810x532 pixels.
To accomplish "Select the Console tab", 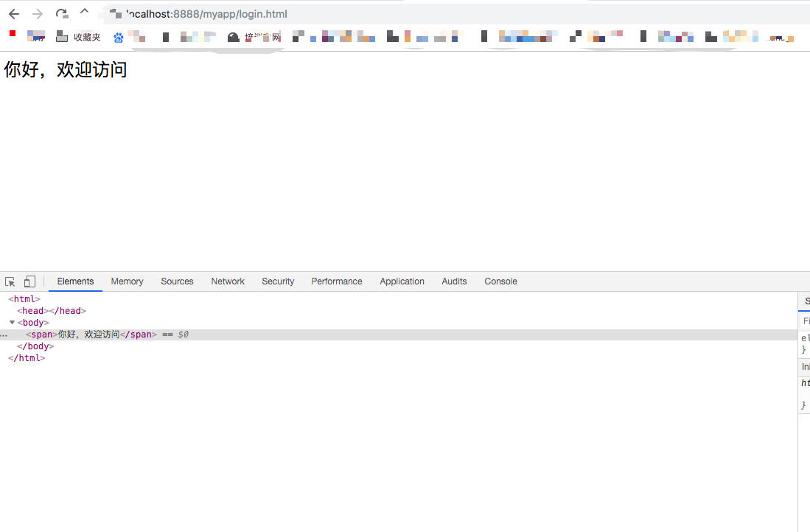I will [x=500, y=281].
